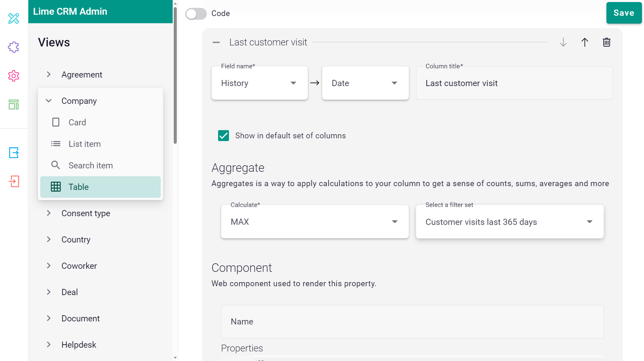Image resolution: width=644 pixels, height=361 pixels.
Task: Click the Consent type label
Action: [86, 213]
